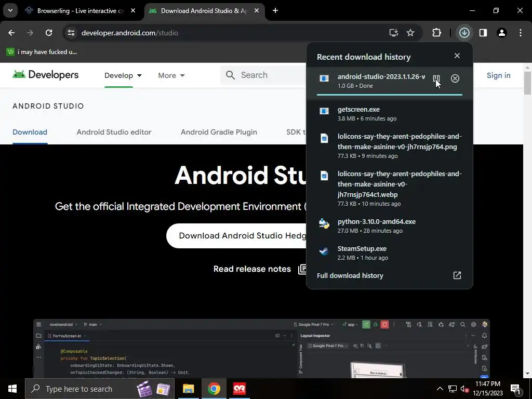Open getscreen.exe from downloads
The height and width of the screenshot is (399, 532).
point(390,114)
